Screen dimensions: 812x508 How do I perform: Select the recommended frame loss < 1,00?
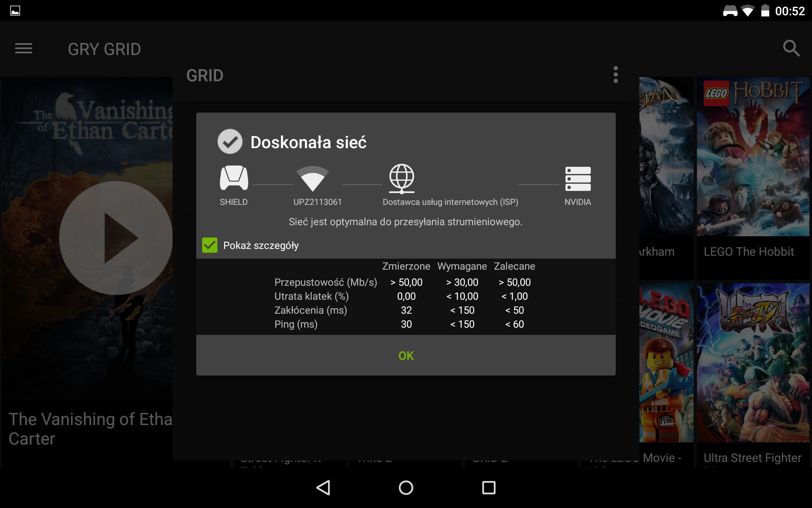(x=515, y=296)
